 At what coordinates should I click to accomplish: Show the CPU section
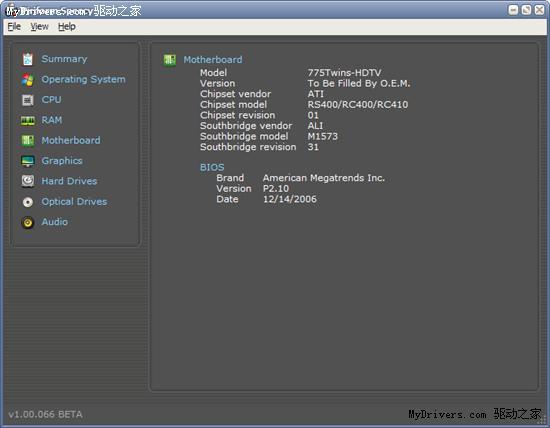click(x=51, y=100)
